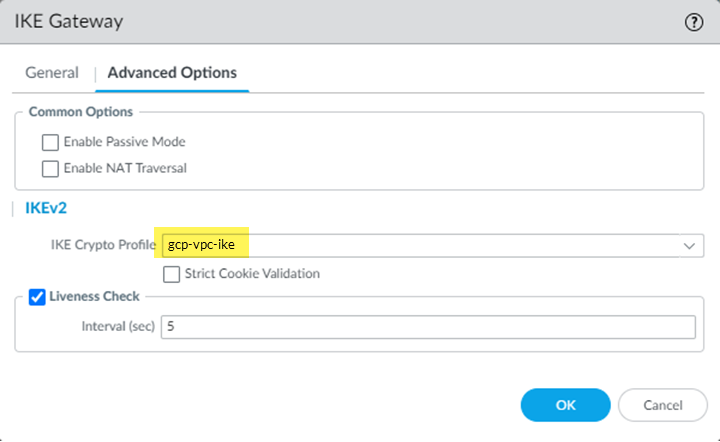Click the Enable Passive Mode label text

click(124, 142)
